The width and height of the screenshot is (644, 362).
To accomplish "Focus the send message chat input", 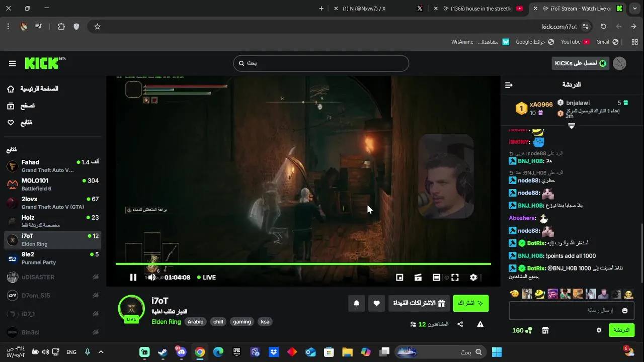I will pyautogui.click(x=572, y=310).
